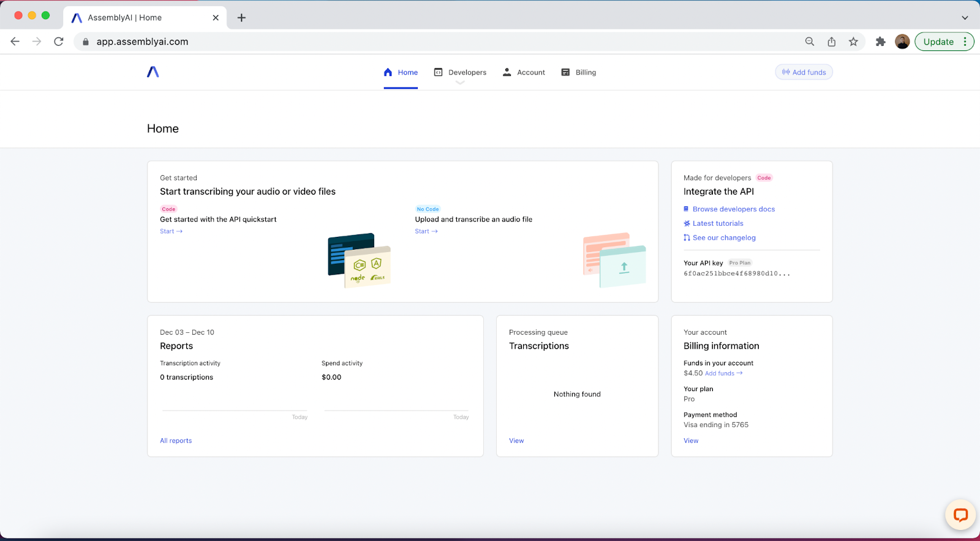View Billing information details
This screenshot has height=541, width=980.
click(x=691, y=441)
